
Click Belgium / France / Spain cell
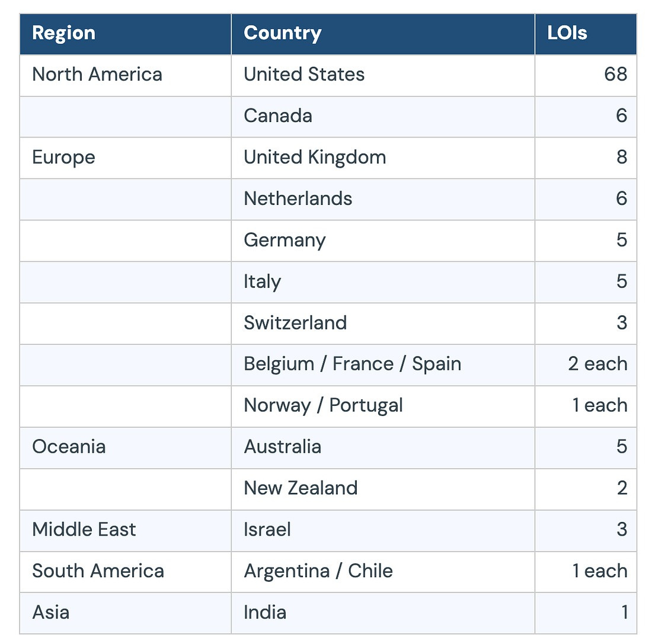pyautogui.click(x=383, y=365)
